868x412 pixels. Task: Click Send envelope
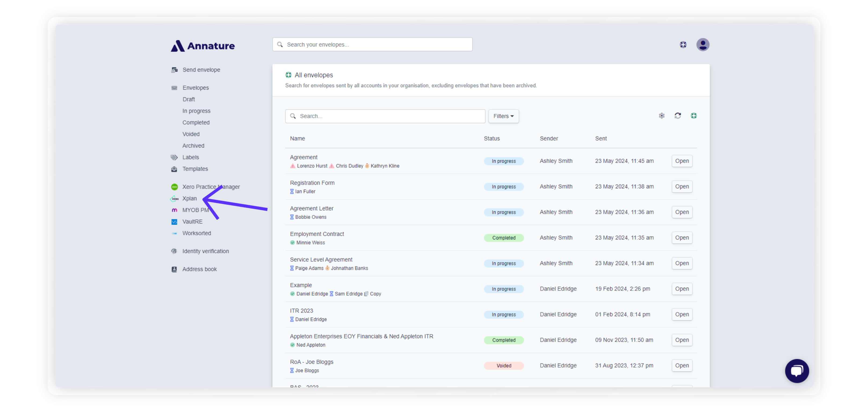201,69
